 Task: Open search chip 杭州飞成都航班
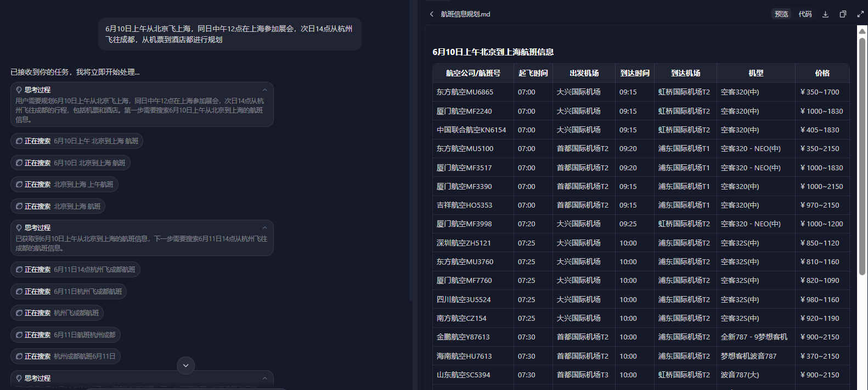[57, 313]
